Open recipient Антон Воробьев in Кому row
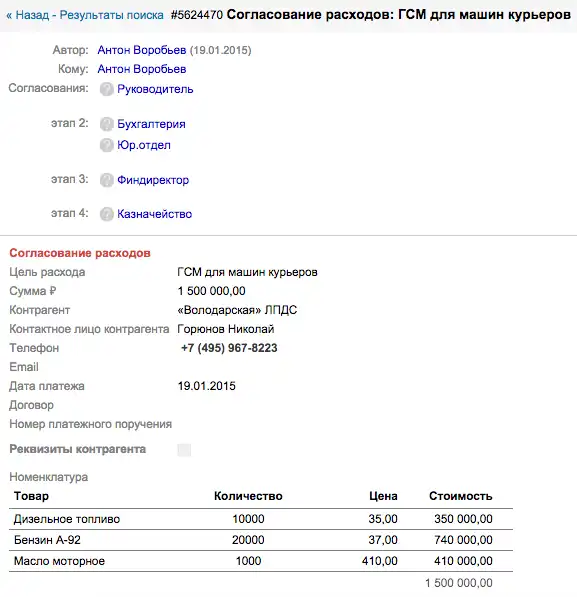577x597 pixels. tap(142, 69)
